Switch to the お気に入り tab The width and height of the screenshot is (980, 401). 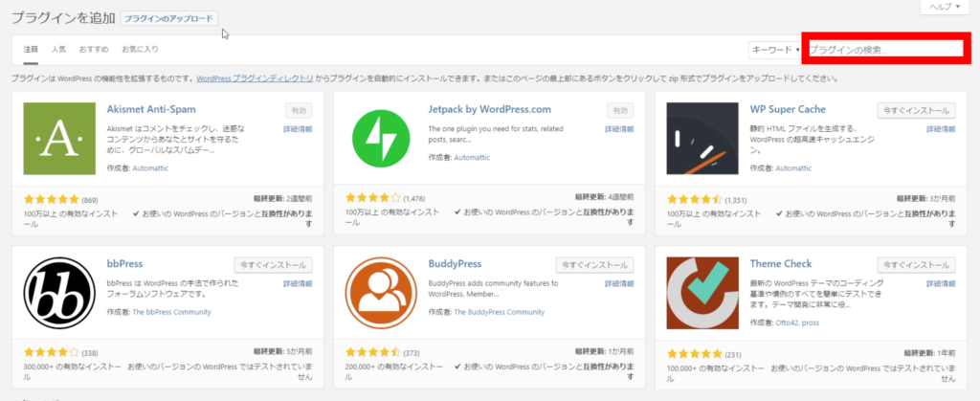click(140, 49)
